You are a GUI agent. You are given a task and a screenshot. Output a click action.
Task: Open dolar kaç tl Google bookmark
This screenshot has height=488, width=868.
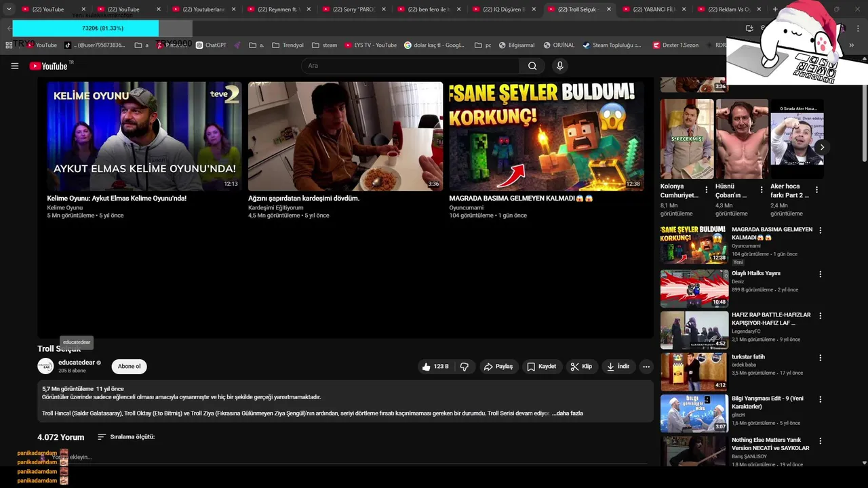pyautogui.click(x=434, y=45)
